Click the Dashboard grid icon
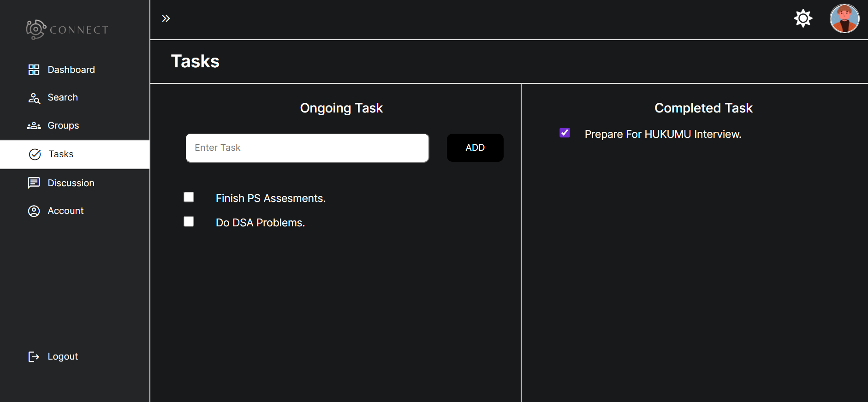 pyautogui.click(x=34, y=70)
